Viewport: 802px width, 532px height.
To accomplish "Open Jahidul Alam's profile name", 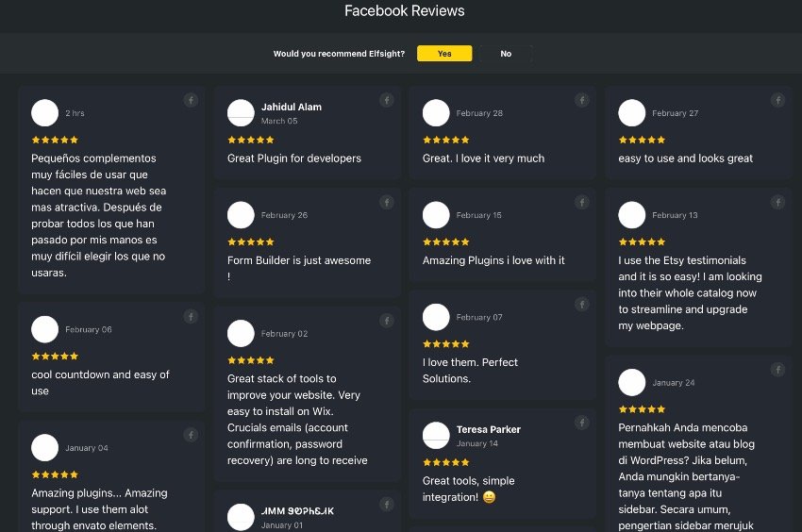I will coord(291,107).
